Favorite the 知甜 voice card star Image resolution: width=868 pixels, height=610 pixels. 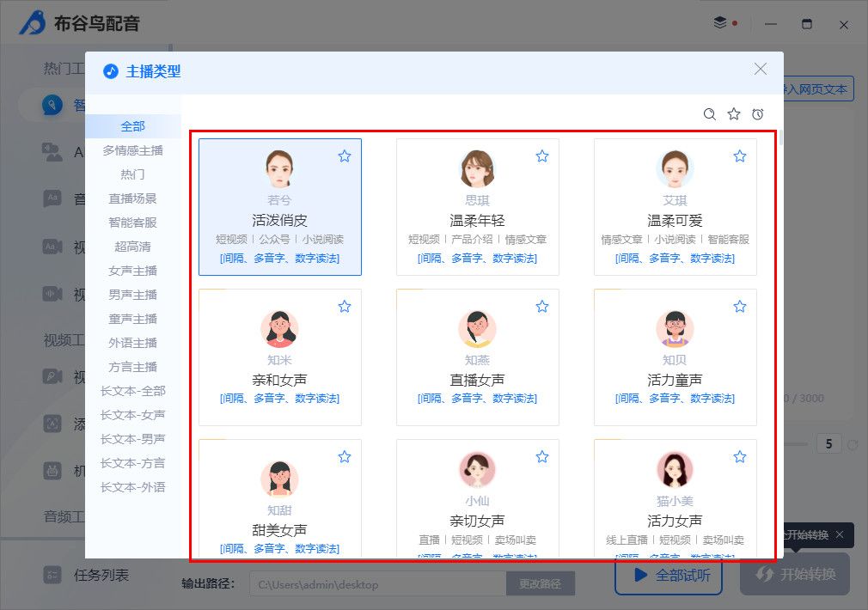pos(345,457)
